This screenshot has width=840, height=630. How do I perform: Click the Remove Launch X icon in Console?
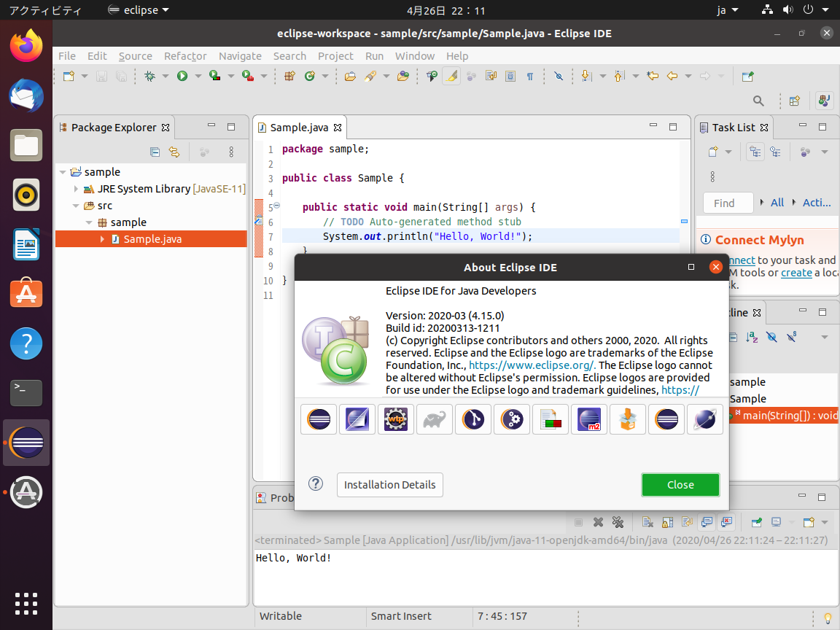click(x=599, y=522)
